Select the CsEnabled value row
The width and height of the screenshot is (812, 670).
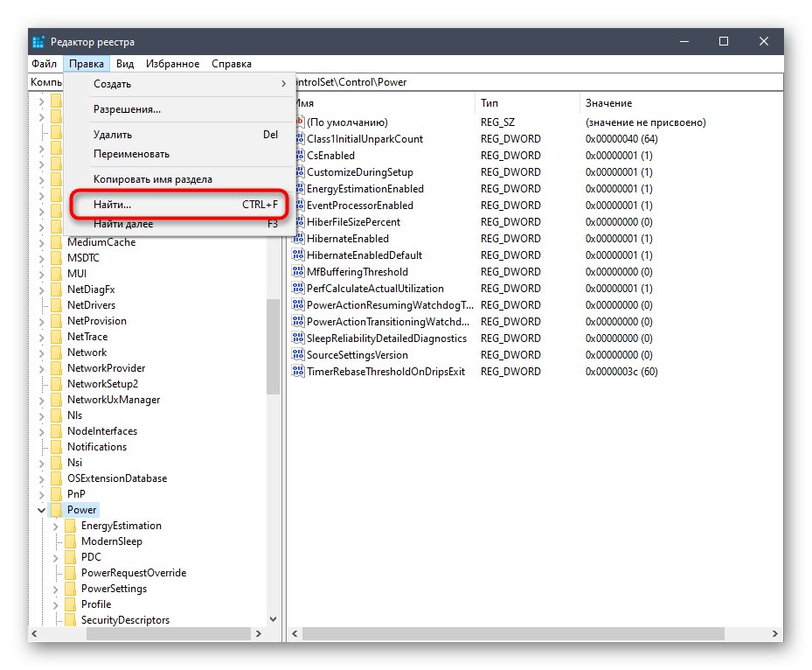pos(330,156)
